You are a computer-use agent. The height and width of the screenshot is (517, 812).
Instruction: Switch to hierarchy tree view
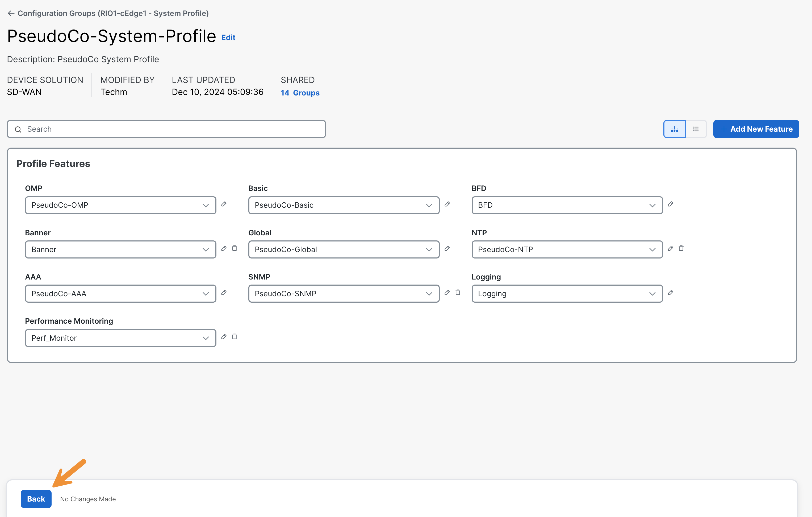pyautogui.click(x=675, y=129)
